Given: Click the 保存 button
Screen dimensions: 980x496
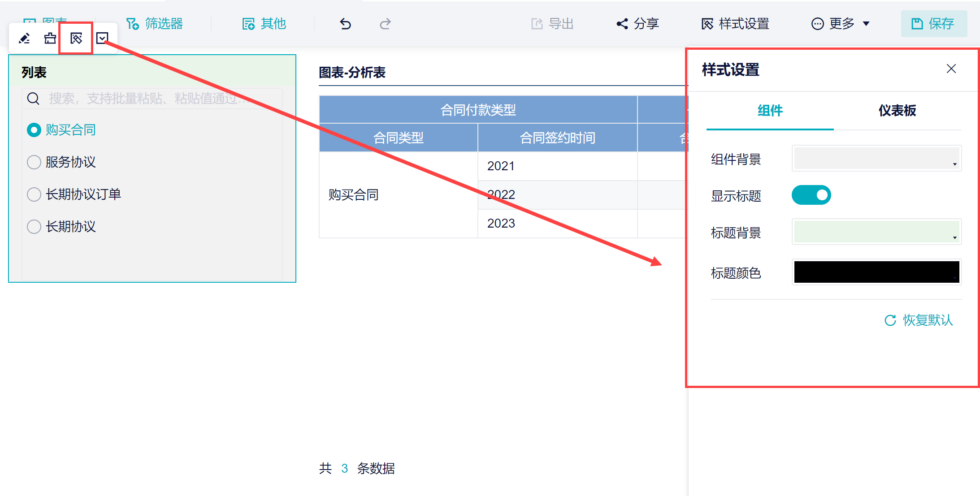Looking at the screenshot, I should [x=934, y=24].
